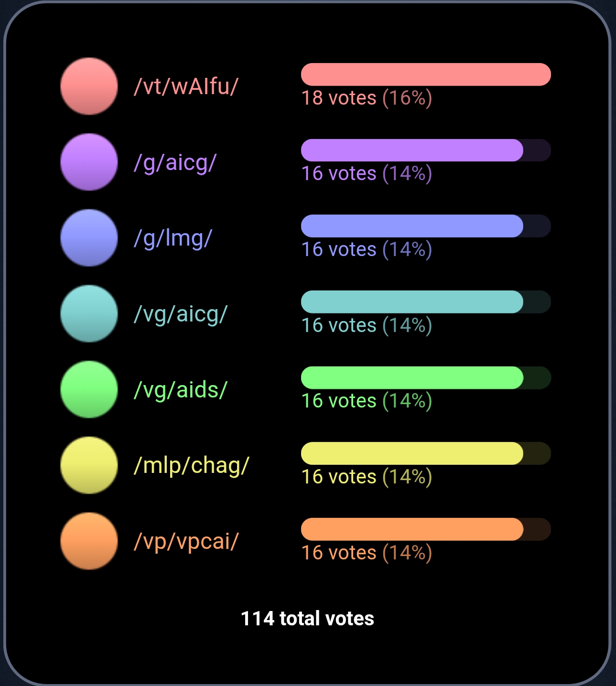Click the green /vg/aids/ circle
This screenshot has width=616, height=686.
89,389
